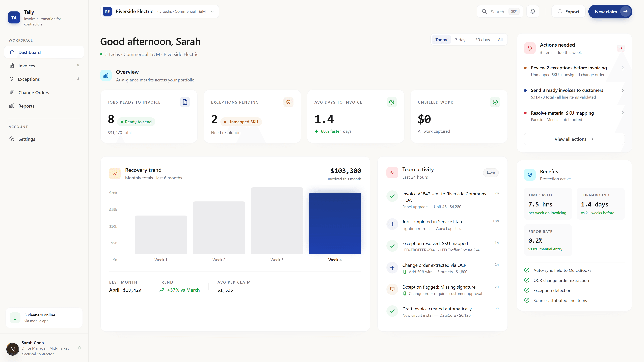Screen dimensions: 644x362
Task: Click the Exception detection check
Action: point(527,290)
